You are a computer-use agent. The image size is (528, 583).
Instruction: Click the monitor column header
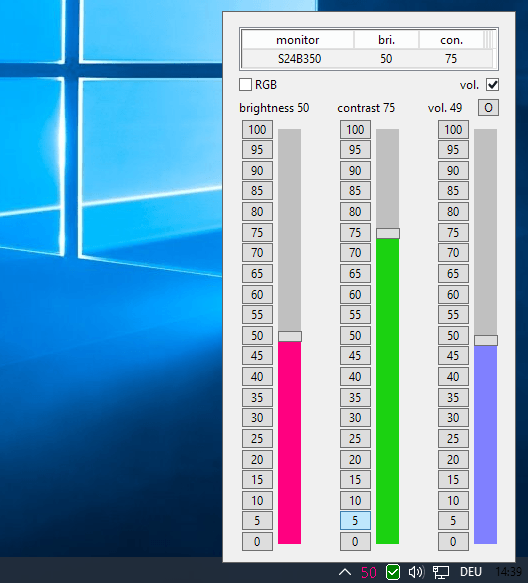(x=297, y=40)
